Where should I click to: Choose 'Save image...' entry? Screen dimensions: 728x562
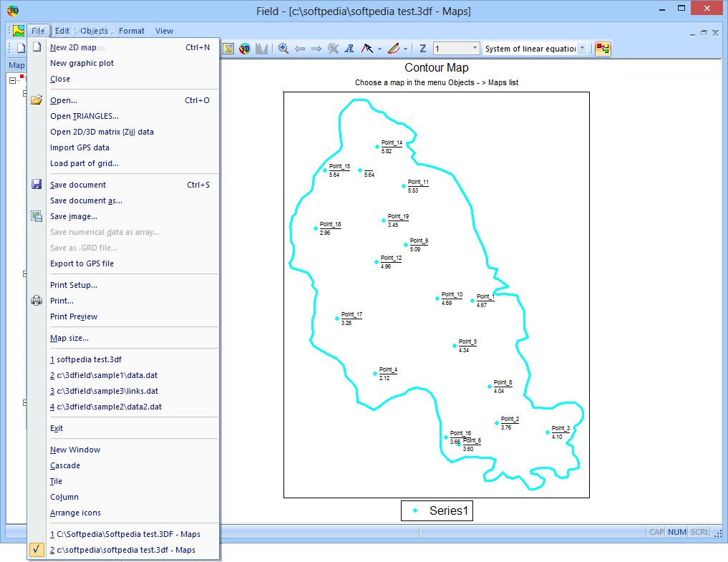(122, 216)
